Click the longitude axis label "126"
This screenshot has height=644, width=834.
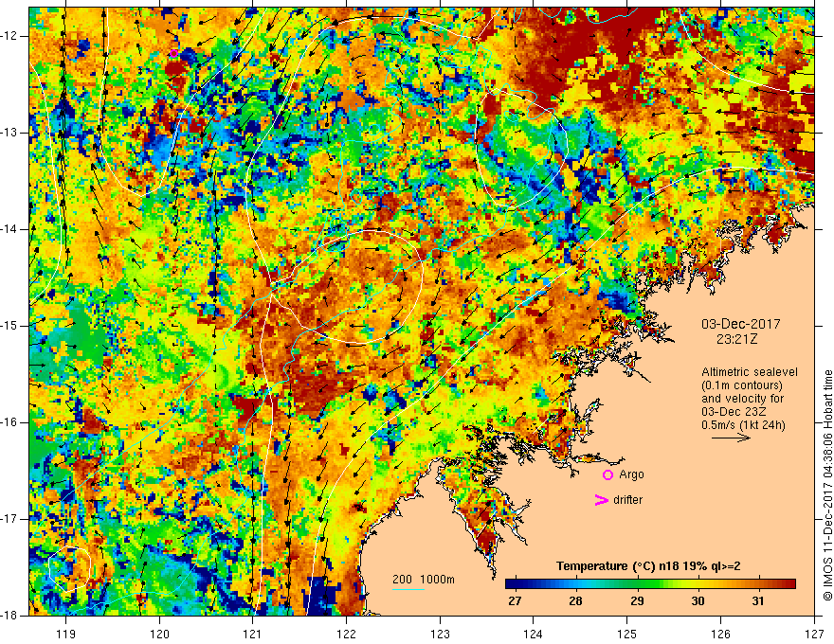[720, 634]
